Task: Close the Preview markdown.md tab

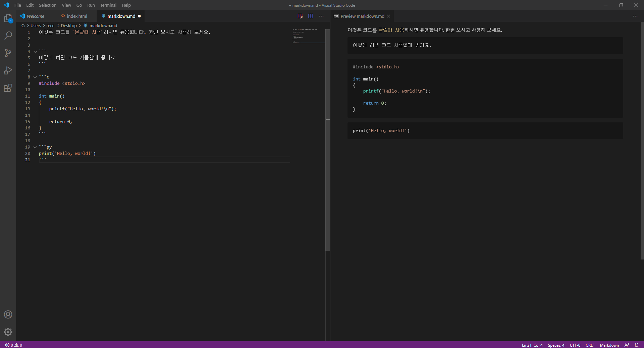Action: click(x=388, y=16)
